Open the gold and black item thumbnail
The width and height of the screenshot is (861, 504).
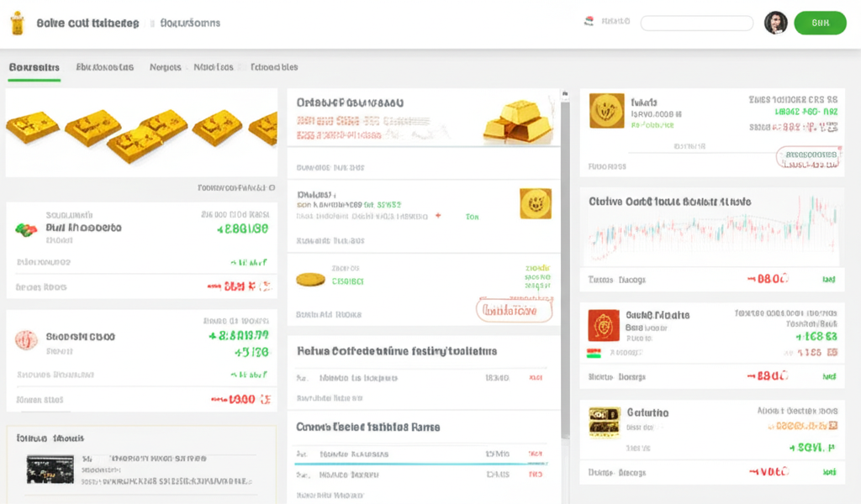click(x=605, y=422)
